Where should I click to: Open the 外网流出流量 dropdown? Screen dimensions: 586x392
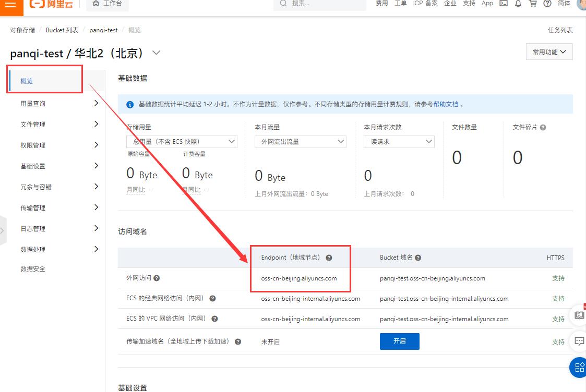pos(301,141)
